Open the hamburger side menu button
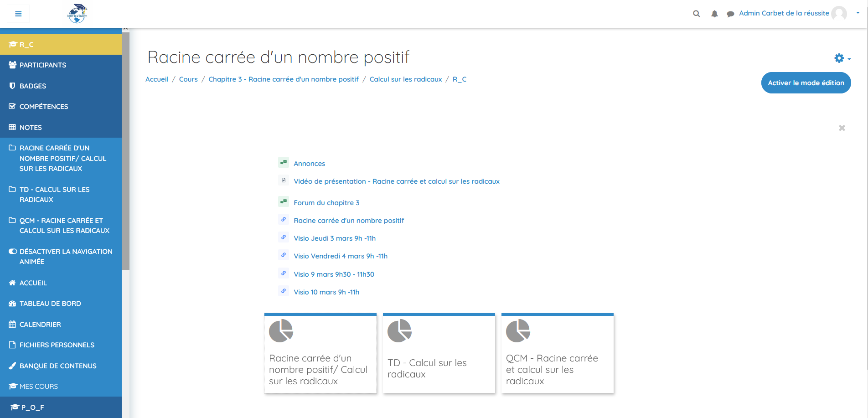 point(18,14)
